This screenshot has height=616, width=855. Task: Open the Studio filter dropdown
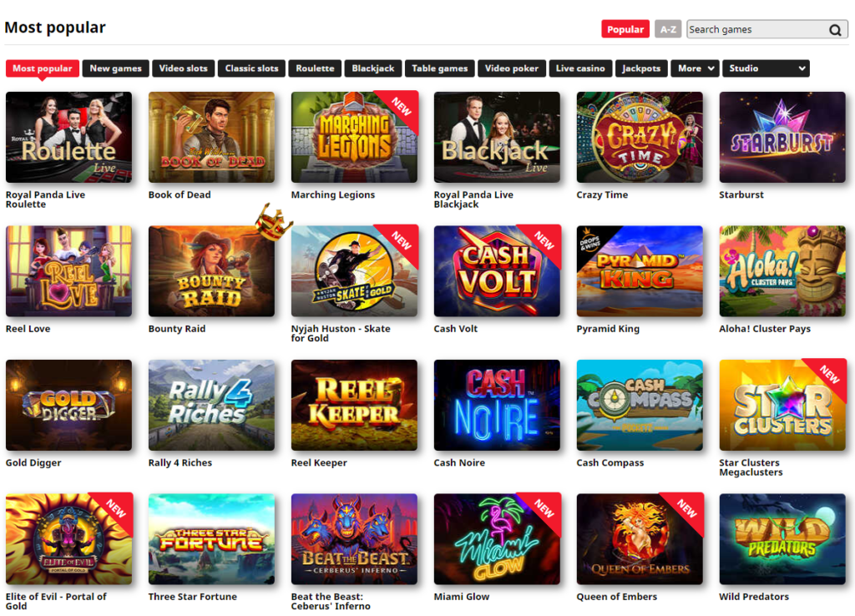coord(766,68)
